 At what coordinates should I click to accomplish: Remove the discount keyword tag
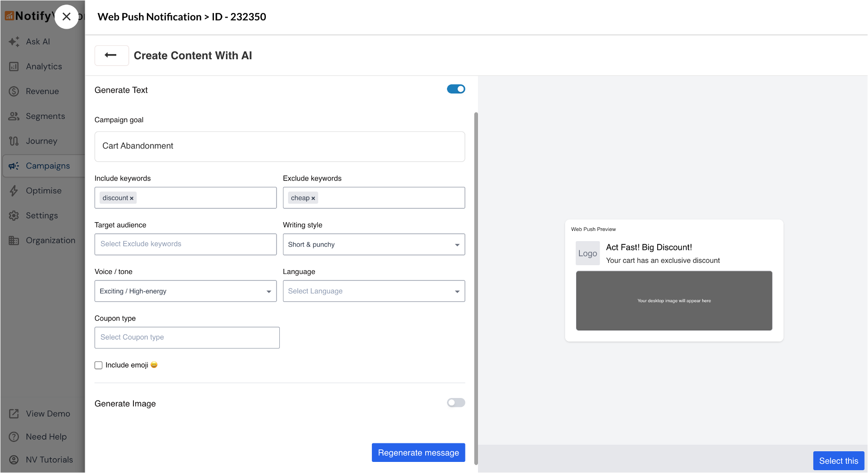[x=132, y=198]
